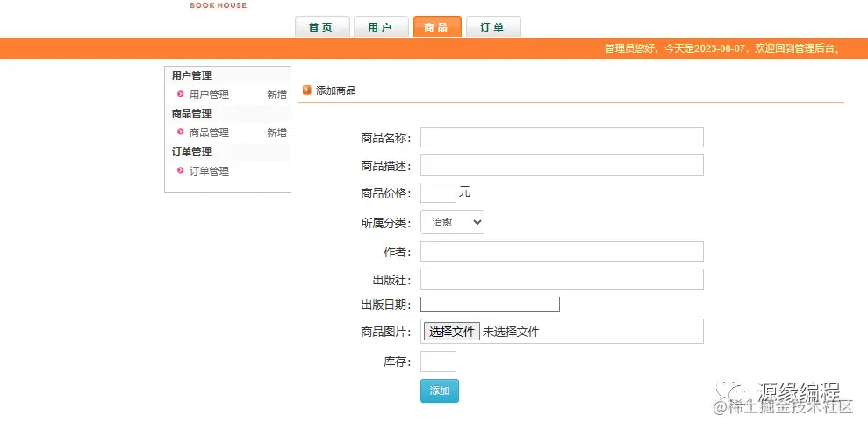Screen dimensions: 868x430
Task: Focus the 商品描述 input field
Action: pos(562,165)
